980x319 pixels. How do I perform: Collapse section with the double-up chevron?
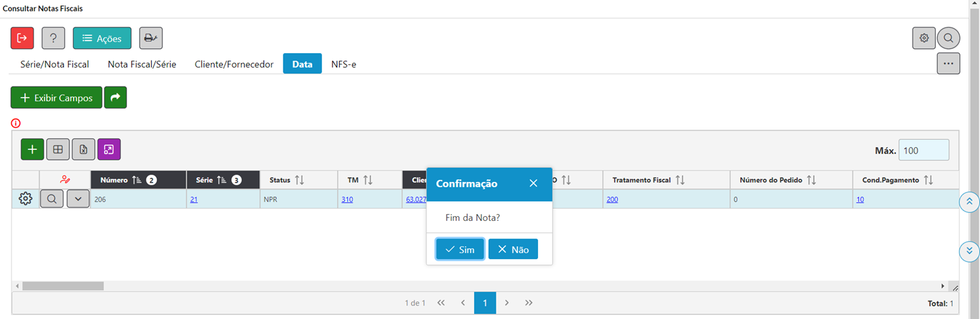(969, 201)
